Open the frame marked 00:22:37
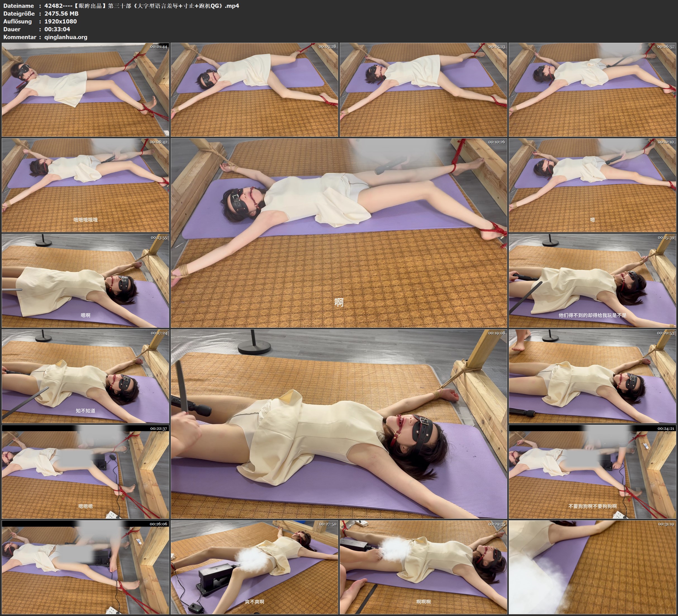This screenshot has height=616, width=678. [85, 472]
